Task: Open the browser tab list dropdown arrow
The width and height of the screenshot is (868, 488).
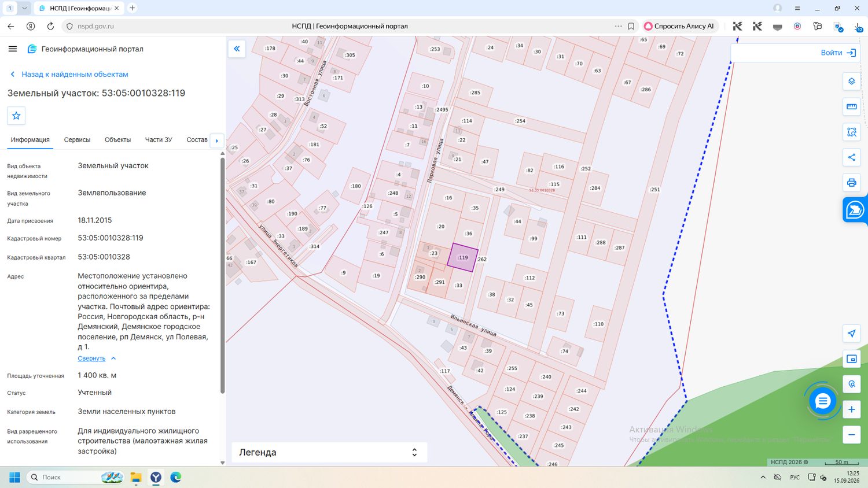Action: 24,8
